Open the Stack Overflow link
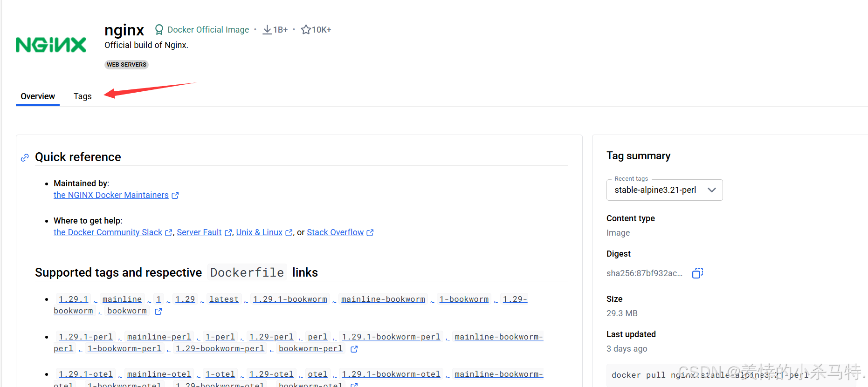The width and height of the screenshot is (868, 387). (335, 232)
